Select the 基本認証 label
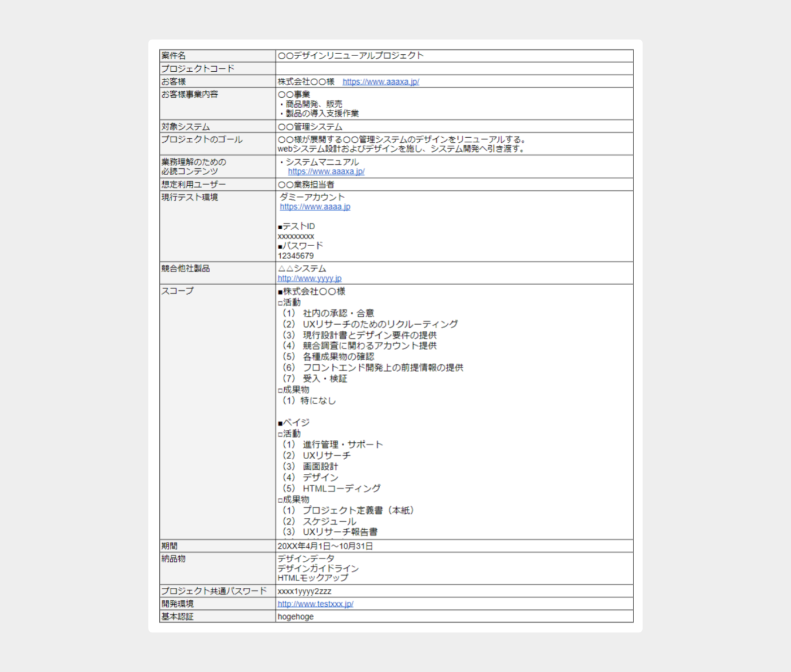This screenshot has height=672, width=791. click(x=177, y=617)
